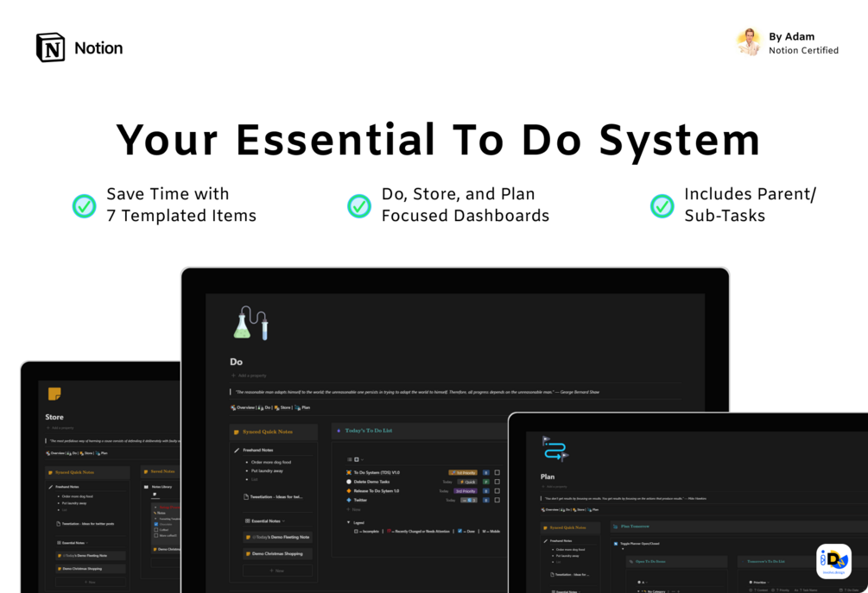Check off the Twitter task
Viewport: 868px width, 593px height.
pyautogui.click(x=497, y=500)
